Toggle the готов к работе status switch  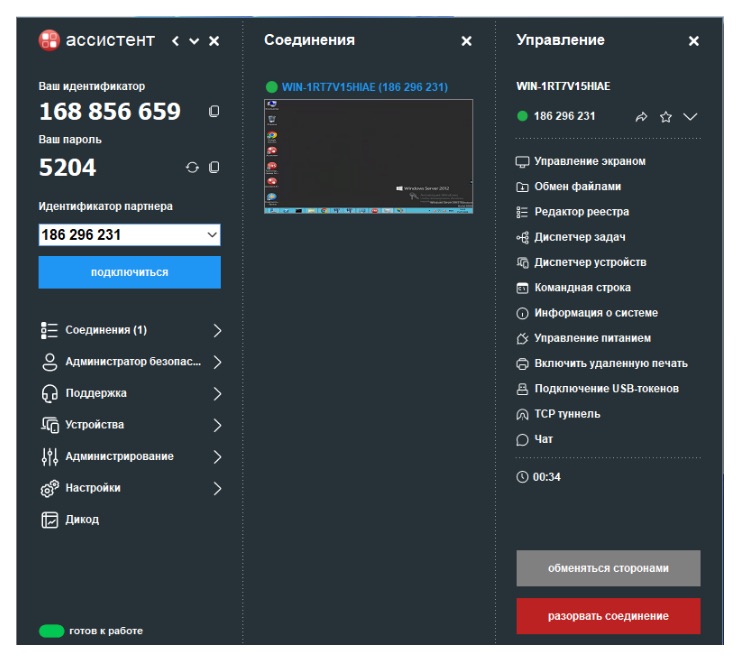point(51,631)
